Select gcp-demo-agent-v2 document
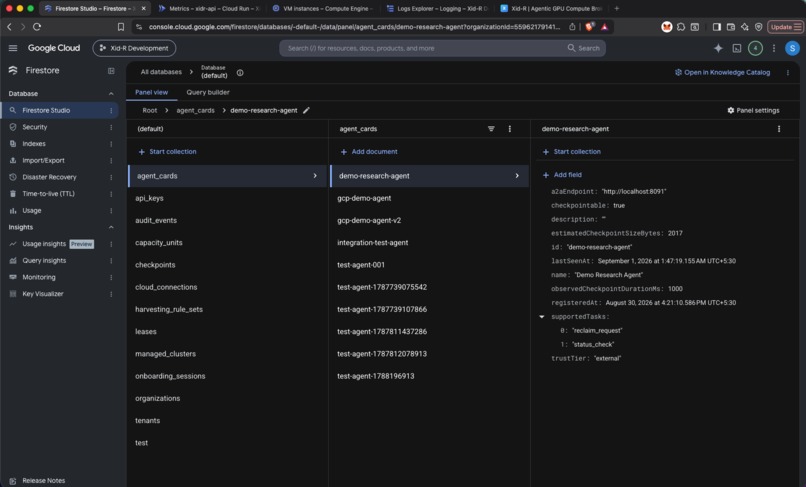 (x=429, y=220)
